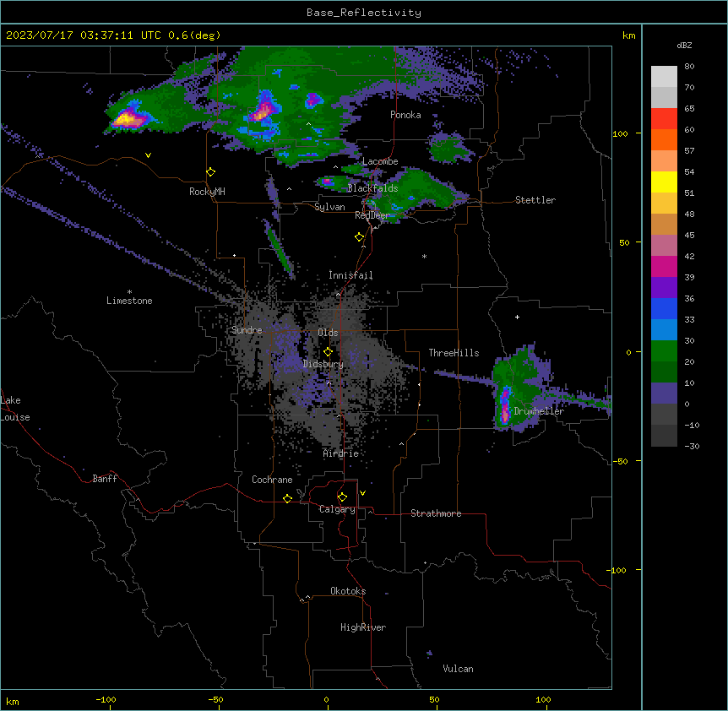Screen dimensions: 728x711
Task: Click the yellow storm core in northwest cell
Action: [127, 119]
